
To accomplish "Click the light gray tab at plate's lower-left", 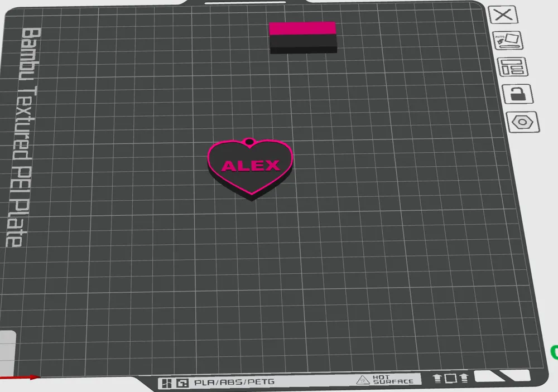I will [7, 353].
